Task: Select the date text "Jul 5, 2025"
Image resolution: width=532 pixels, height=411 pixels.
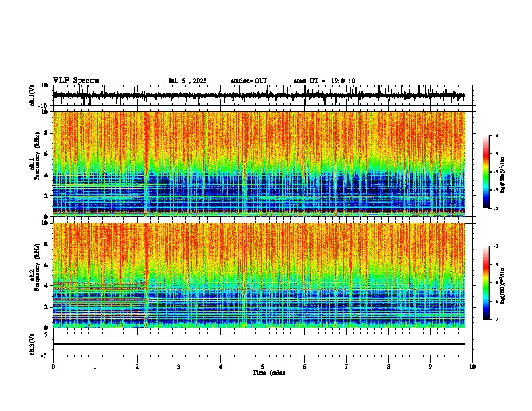Action: [x=187, y=81]
